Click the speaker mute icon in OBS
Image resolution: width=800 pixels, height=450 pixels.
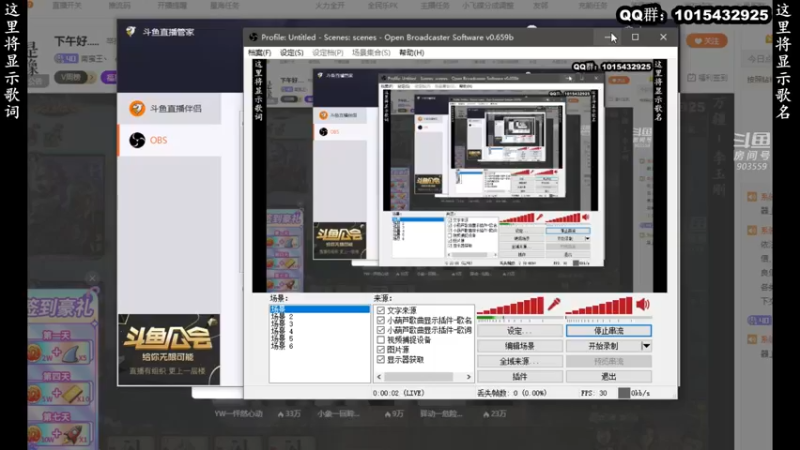tap(643, 305)
